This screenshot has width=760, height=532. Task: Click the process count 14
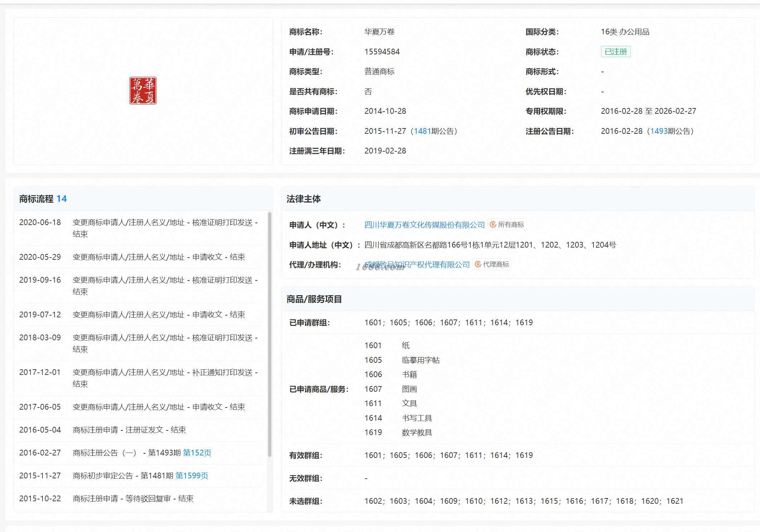coord(62,199)
